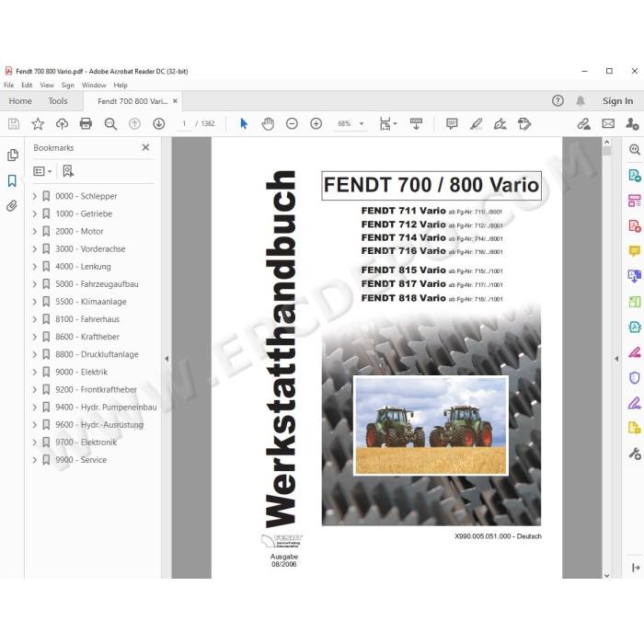
Task: Open the View menu
Action: pos(47,85)
